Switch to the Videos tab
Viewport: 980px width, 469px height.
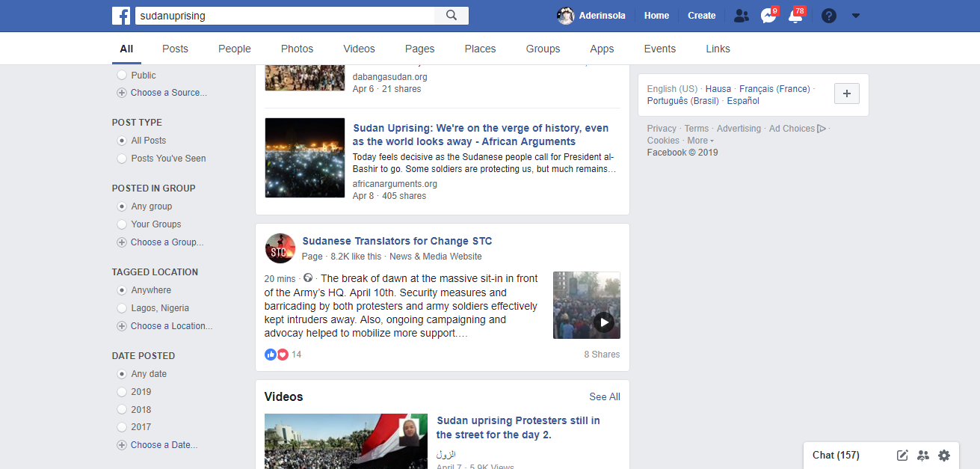point(359,49)
